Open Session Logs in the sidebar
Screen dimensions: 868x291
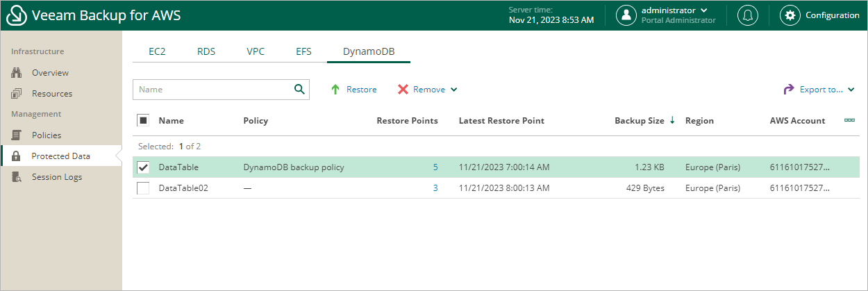click(x=57, y=177)
